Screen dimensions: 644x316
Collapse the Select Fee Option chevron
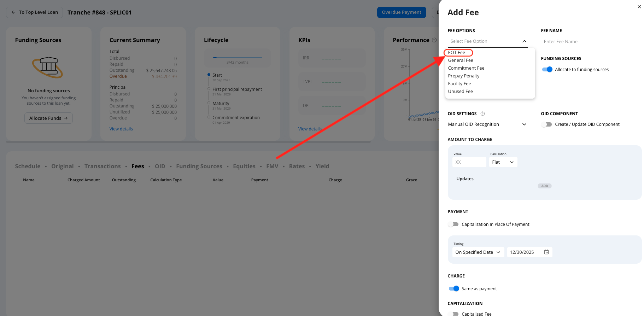point(524,41)
